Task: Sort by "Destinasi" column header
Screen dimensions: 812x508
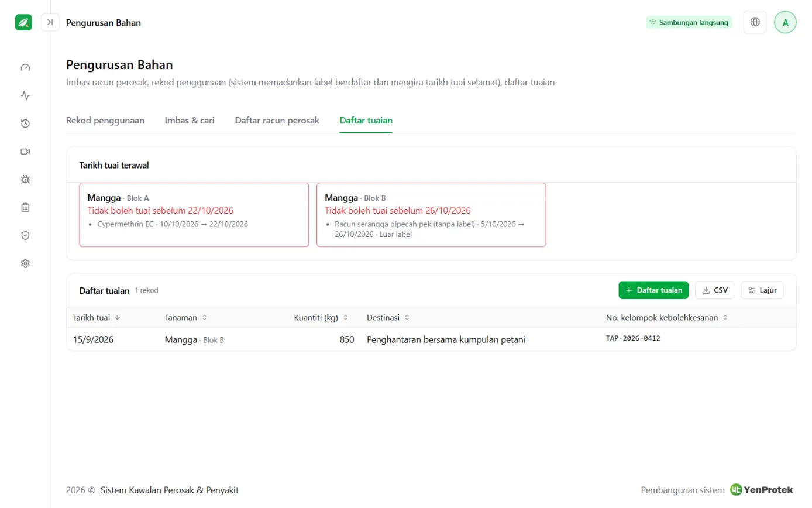Action: [x=388, y=318]
